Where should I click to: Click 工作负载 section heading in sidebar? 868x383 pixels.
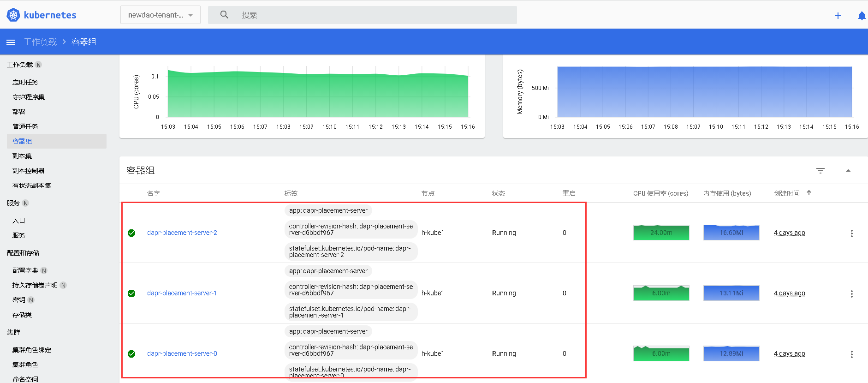click(x=20, y=65)
